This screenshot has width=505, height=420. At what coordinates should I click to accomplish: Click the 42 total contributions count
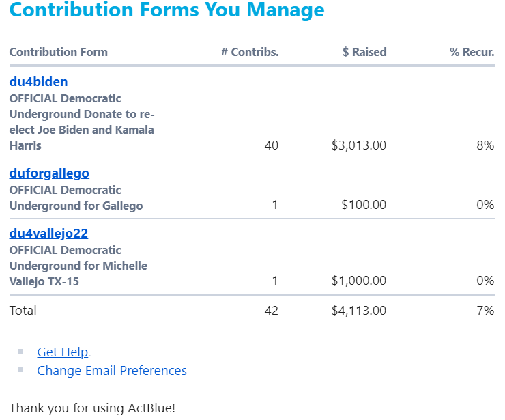(271, 311)
